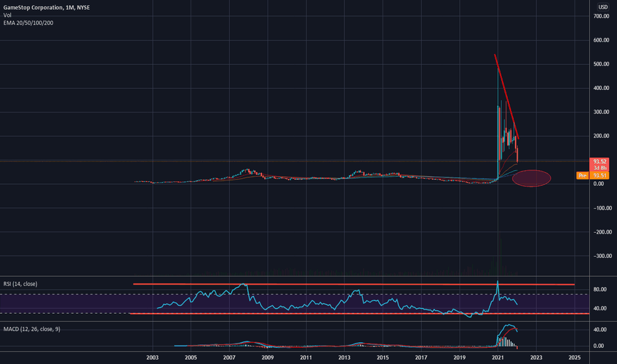
Task: Click the 700.00 price axis label
Action: (601, 16)
